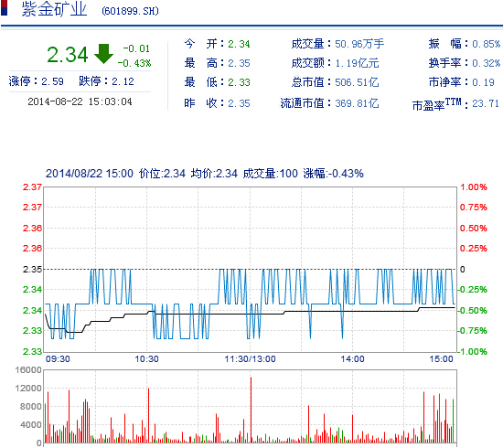Click the 最低 value 2.33

pyautogui.click(x=239, y=82)
